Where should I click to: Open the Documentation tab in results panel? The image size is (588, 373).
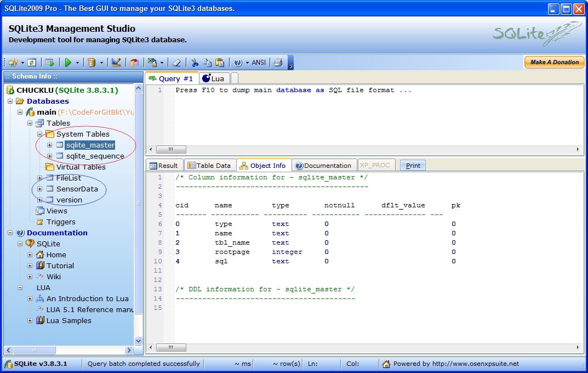click(x=324, y=166)
